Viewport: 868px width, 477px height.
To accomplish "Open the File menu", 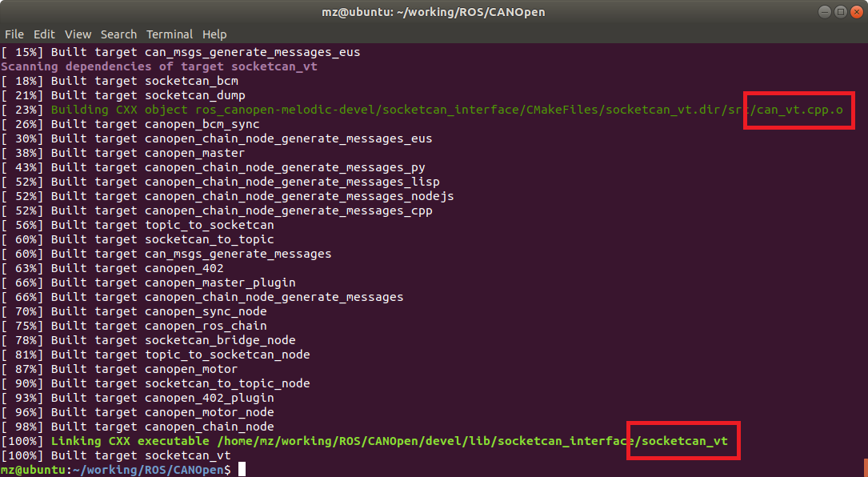I will click(14, 34).
